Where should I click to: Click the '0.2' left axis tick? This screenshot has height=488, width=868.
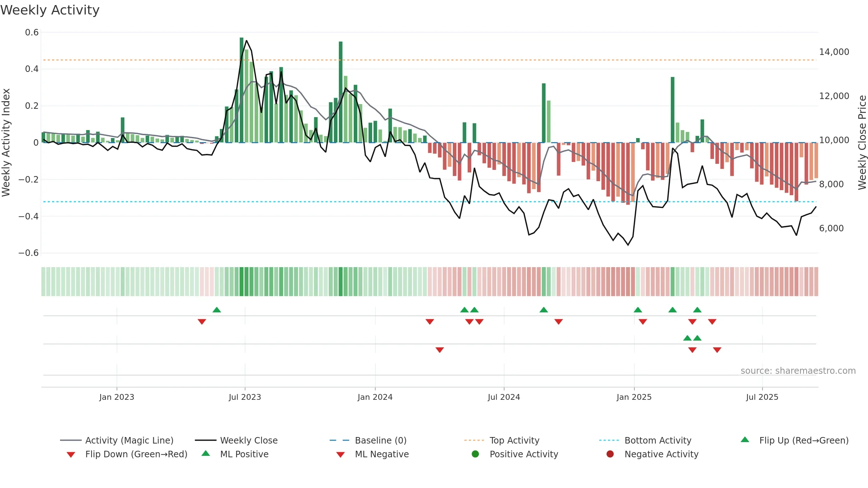32,106
